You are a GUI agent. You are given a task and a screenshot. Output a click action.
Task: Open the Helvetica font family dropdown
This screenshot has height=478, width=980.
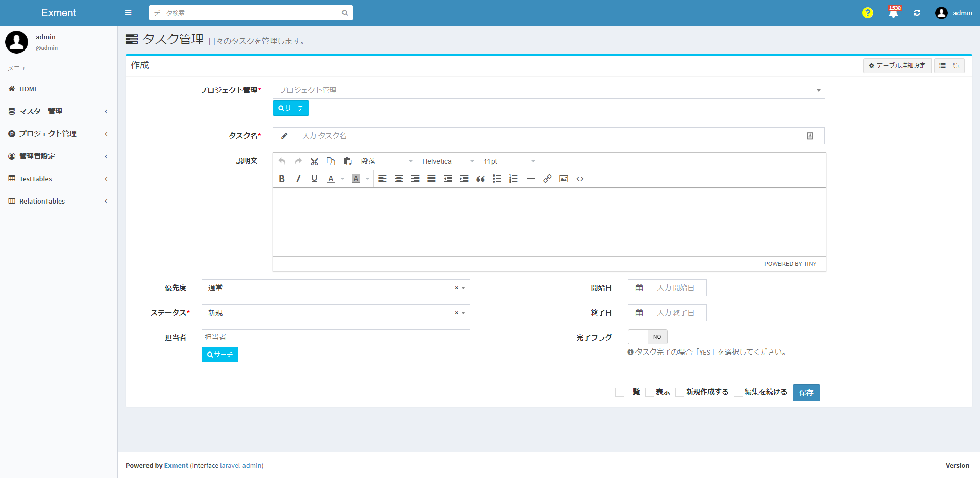[x=447, y=161]
